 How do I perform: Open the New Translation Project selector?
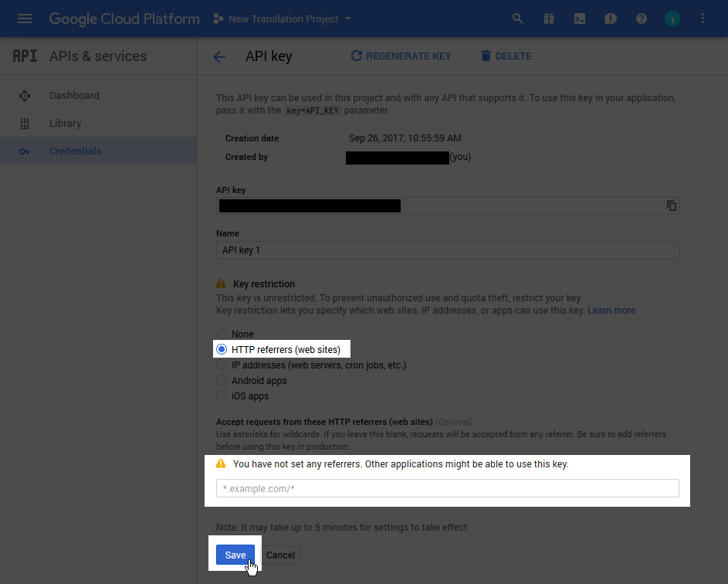click(282, 19)
